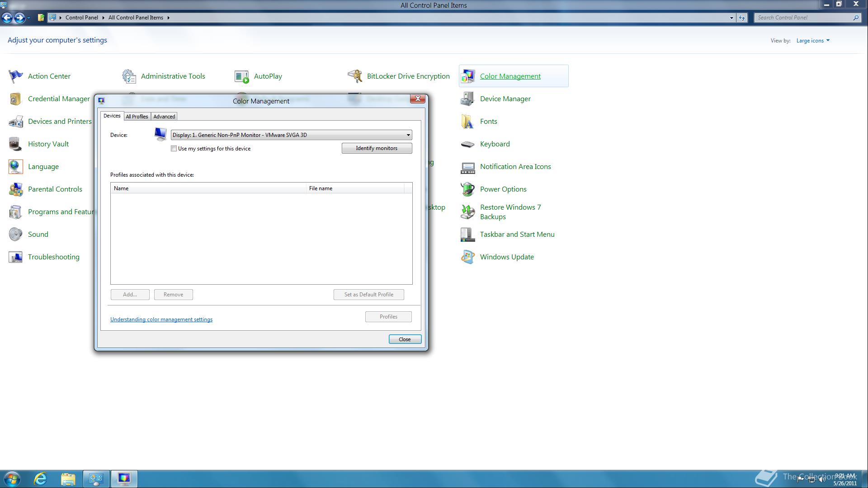The image size is (868, 488).
Task: Open Windows Explorer from the taskbar
Action: click(x=68, y=479)
